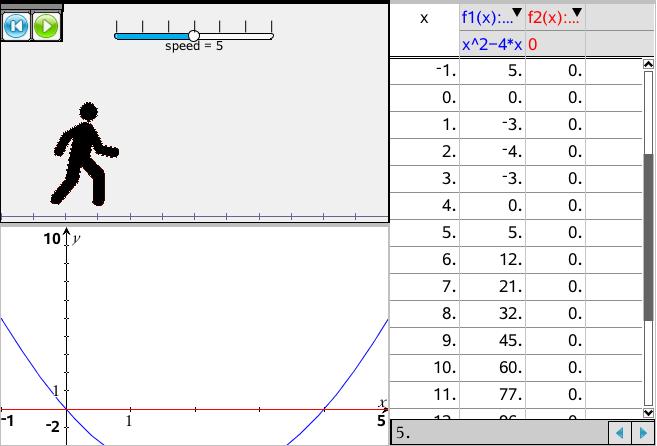Click the x^2-4*x formula cell
The image size is (657, 446).
pyautogui.click(x=492, y=44)
